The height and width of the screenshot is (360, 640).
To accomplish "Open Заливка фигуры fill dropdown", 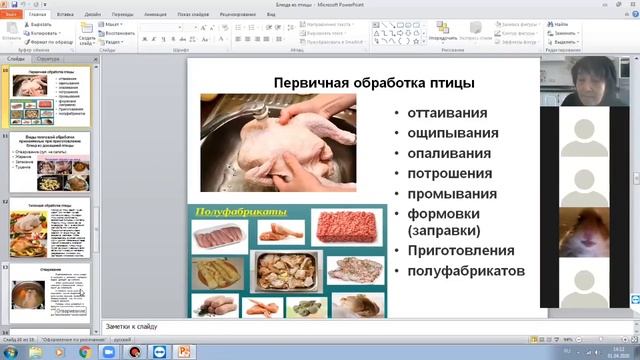I will pos(517,24).
